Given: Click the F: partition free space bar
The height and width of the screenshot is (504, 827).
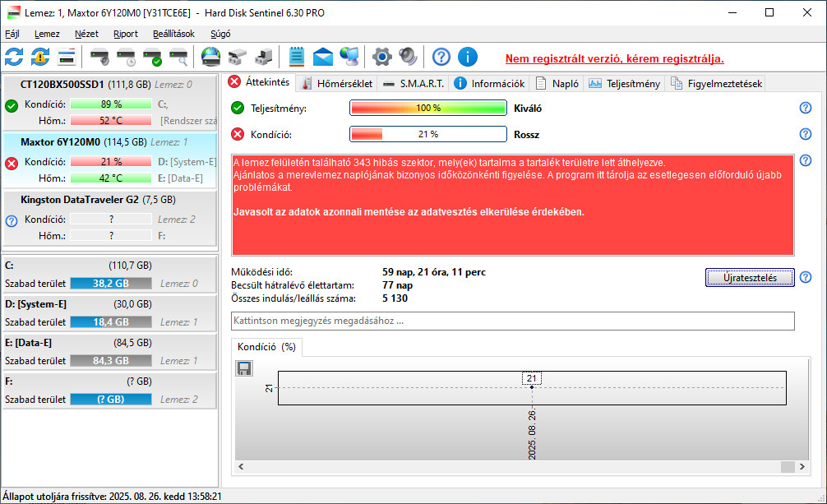Looking at the screenshot, I should 111,400.
